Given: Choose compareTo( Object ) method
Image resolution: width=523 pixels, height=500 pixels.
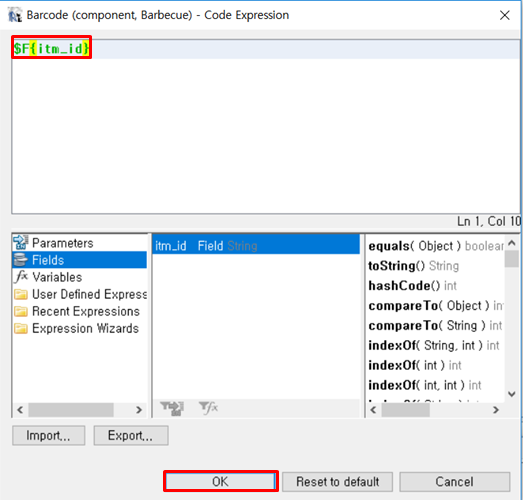Looking at the screenshot, I should pyautogui.click(x=436, y=306).
